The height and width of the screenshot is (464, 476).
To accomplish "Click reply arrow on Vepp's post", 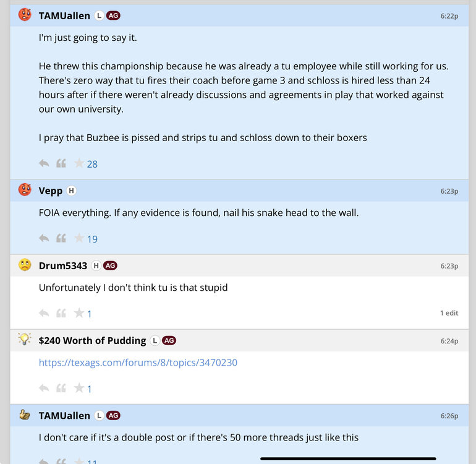I will click(x=44, y=238).
